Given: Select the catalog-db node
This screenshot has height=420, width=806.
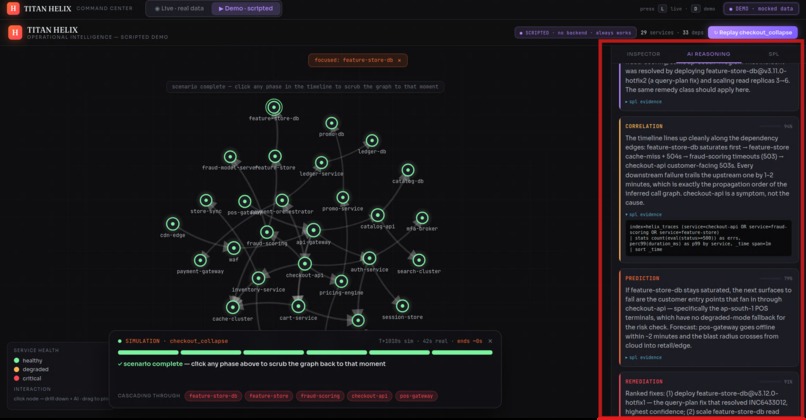Looking at the screenshot, I should [x=408, y=170].
